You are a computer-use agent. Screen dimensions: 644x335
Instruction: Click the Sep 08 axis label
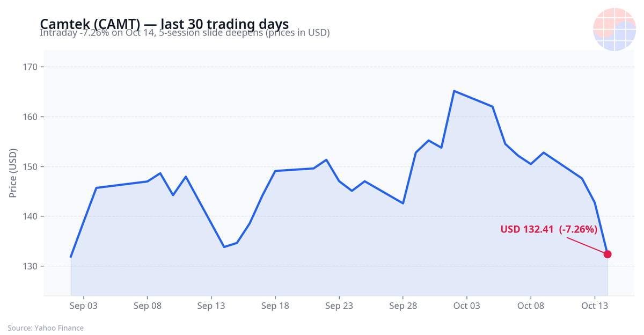(x=148, y=306)
